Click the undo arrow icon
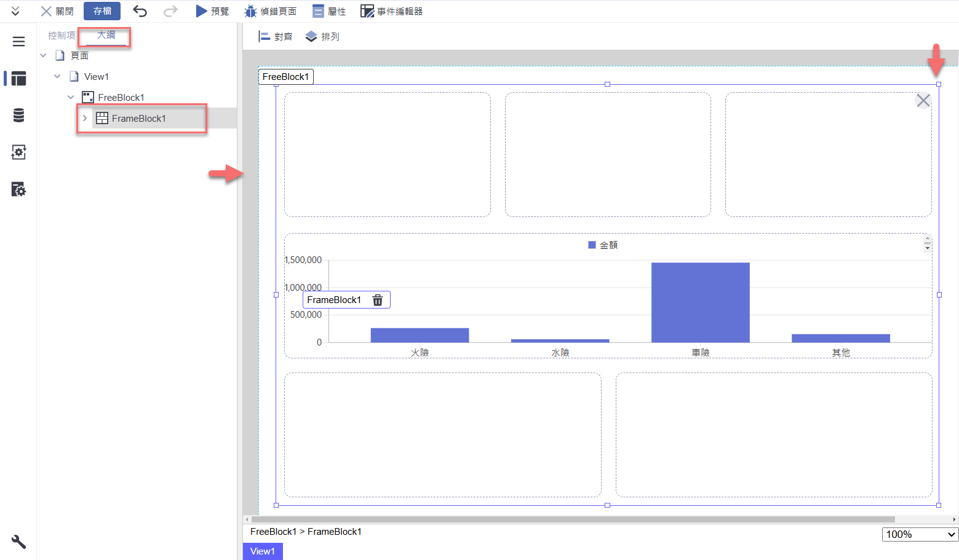 pos(140,11)
